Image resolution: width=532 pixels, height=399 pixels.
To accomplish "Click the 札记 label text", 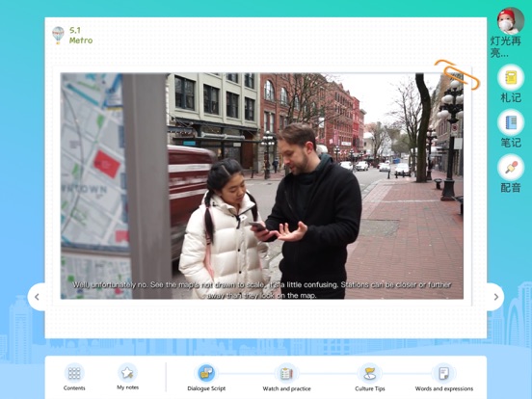I will click(511, 97).
